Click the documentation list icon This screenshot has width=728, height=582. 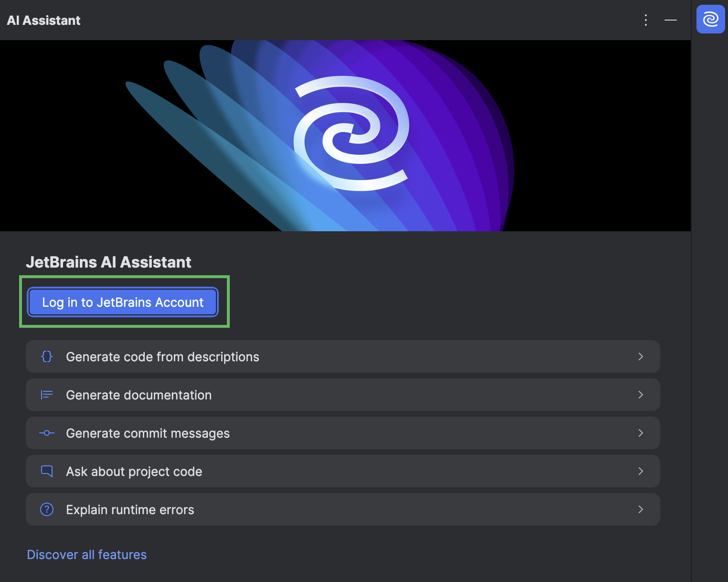click(46, 395)
